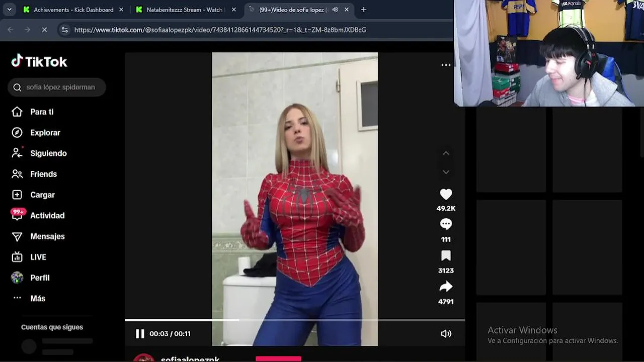Open a new browser tab
Image resolution: width=644 pixels, height=362 pixels.
(363, 10)
